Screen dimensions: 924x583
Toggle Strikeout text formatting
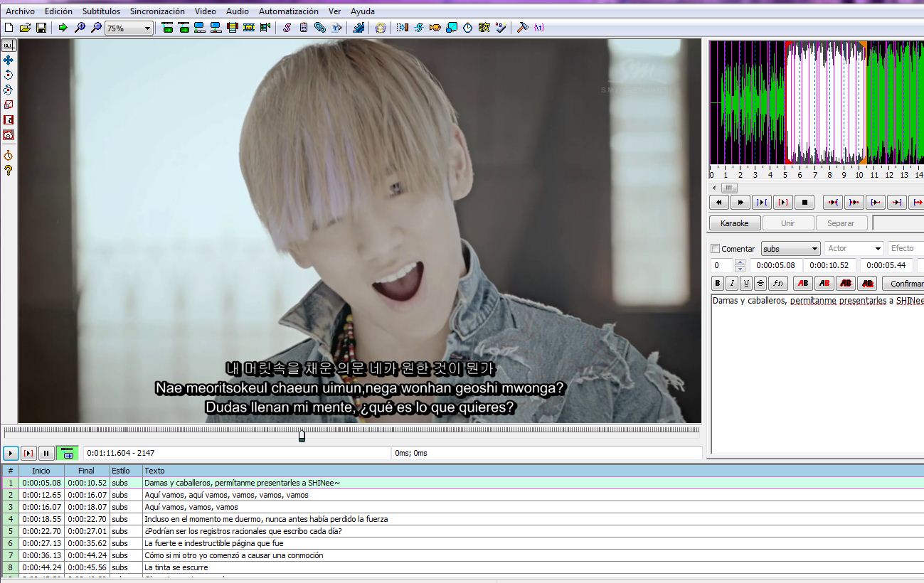pyautogui.click(x=760, y=283)
